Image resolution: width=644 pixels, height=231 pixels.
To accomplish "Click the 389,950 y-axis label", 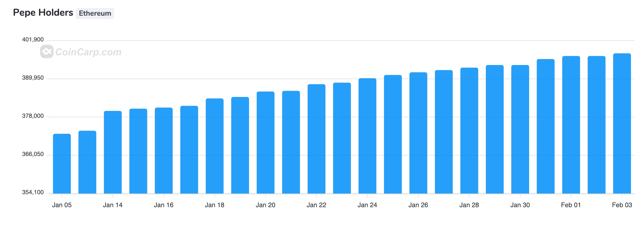I will pyautogui.click(x=33, y=78).
